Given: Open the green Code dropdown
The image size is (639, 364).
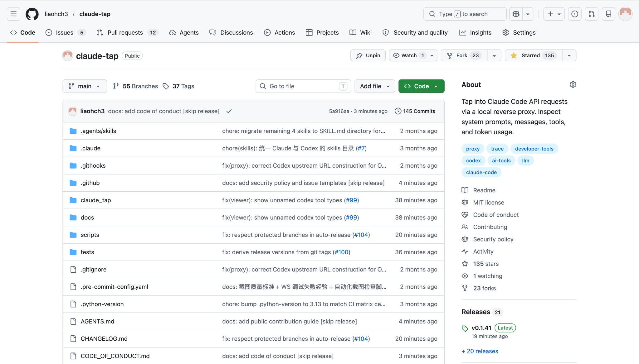Looking at the screenshot, I should click(421, 86).
